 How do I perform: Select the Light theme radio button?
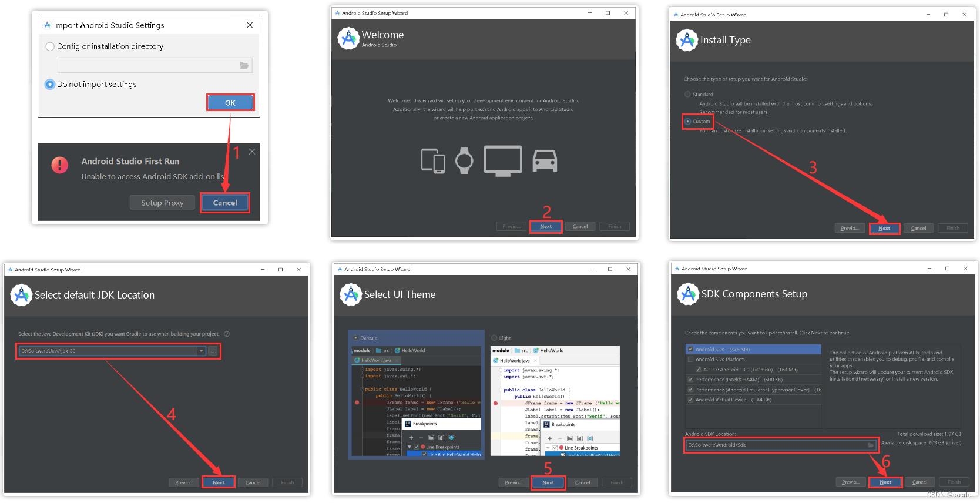494,338
